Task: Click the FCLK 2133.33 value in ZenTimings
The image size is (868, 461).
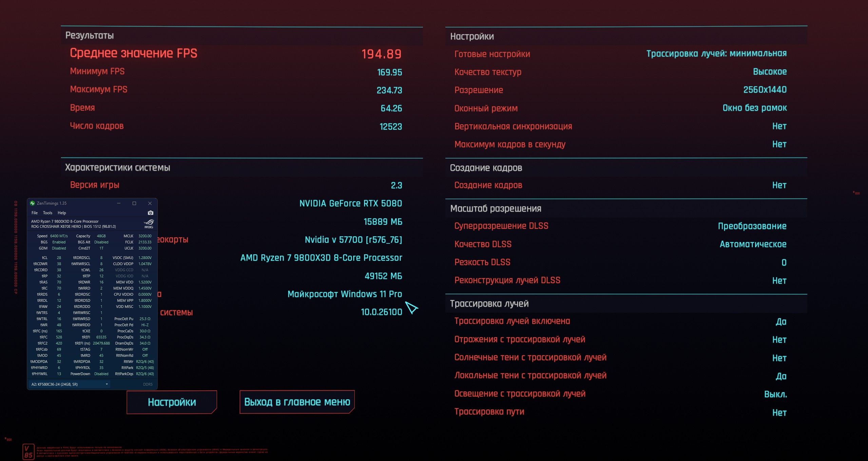Action: (145, 242)
